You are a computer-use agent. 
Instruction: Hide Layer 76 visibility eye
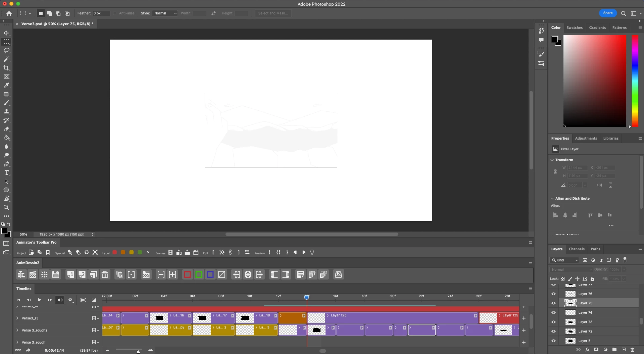point(553,294)
